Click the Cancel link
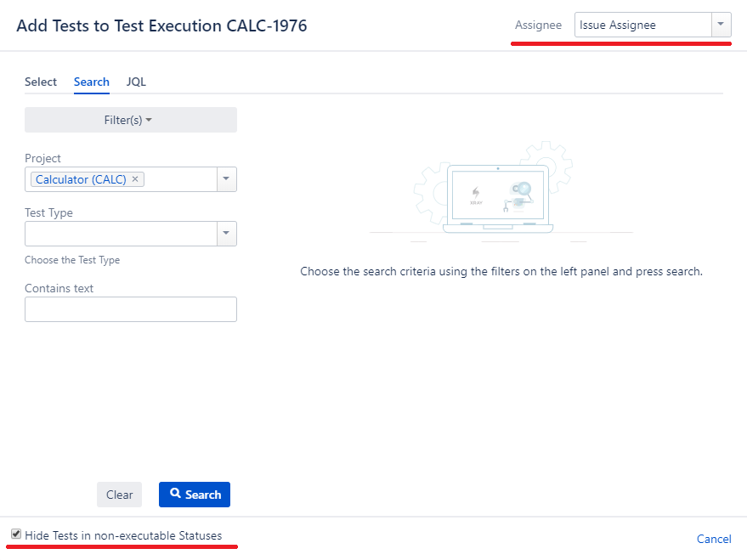This screenshot has height=560, width=747. coord(714,539)
